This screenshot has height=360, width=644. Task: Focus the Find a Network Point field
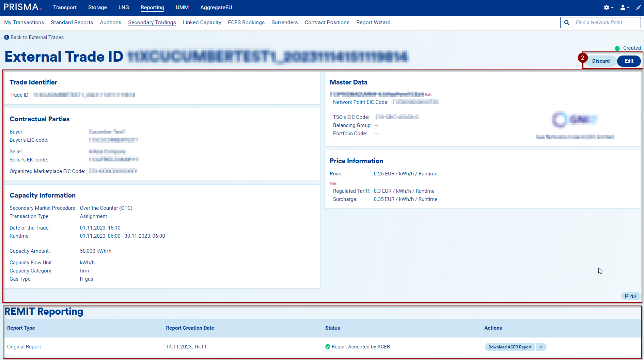click(606, 22)
